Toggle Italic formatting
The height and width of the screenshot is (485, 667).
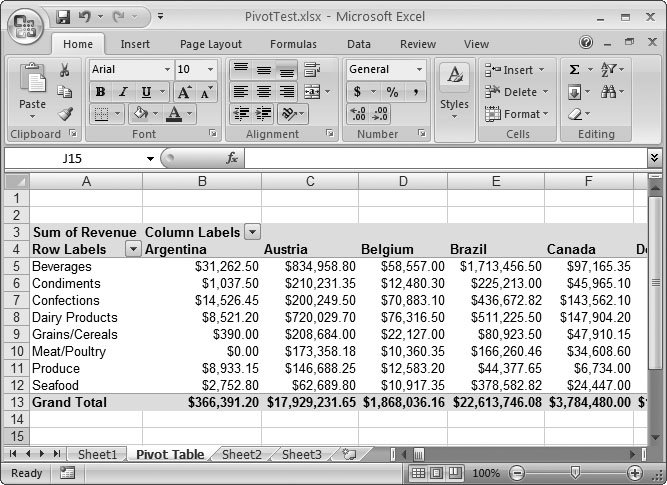point(122,92)
